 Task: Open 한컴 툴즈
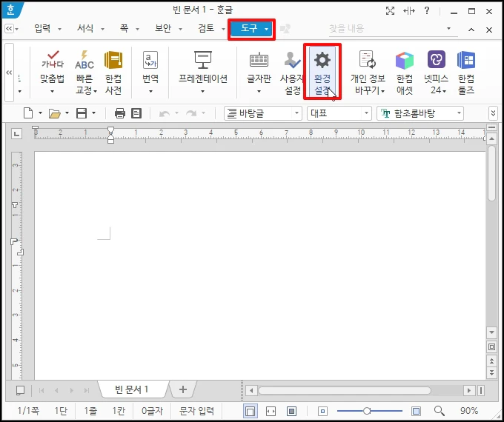(x=465, y=72)
